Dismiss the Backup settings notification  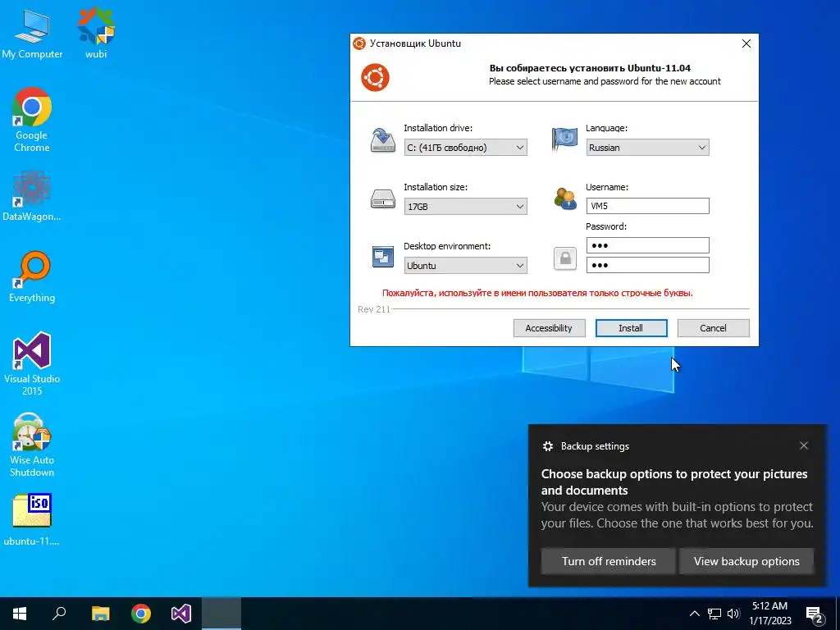[x=804, y=445]
